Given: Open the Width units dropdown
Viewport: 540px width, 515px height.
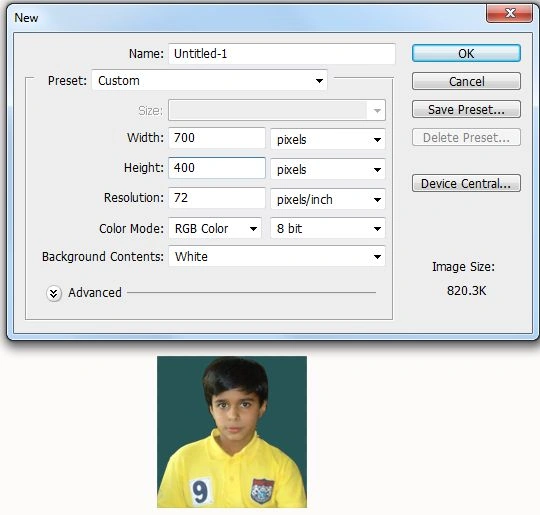Looking at the screenshot, I should pyautogui.click(x=328, y=139).
